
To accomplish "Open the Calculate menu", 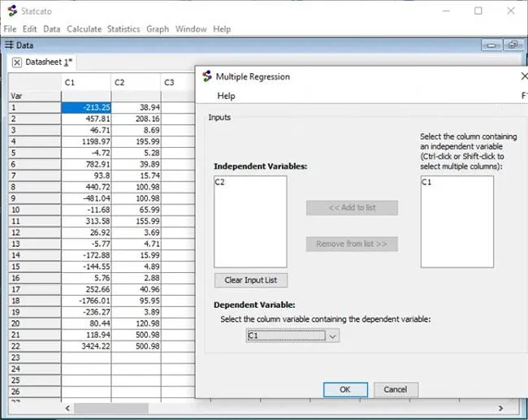I will tap(84, 29).
